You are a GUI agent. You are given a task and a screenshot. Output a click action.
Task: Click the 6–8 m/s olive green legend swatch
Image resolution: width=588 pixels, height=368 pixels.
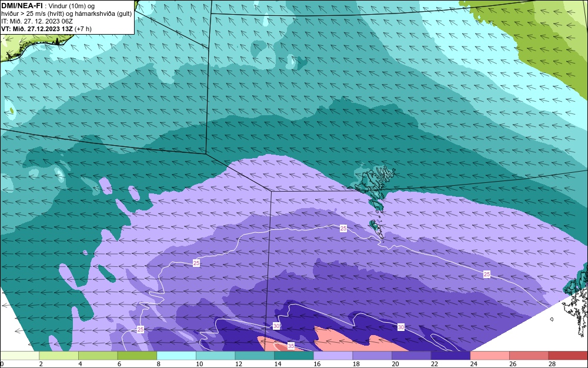(x=137, y=356)
